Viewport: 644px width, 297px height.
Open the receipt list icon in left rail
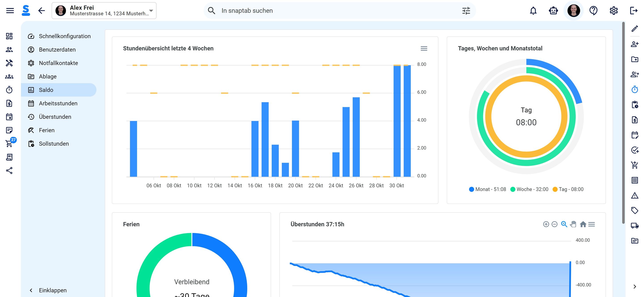[9, 157]
